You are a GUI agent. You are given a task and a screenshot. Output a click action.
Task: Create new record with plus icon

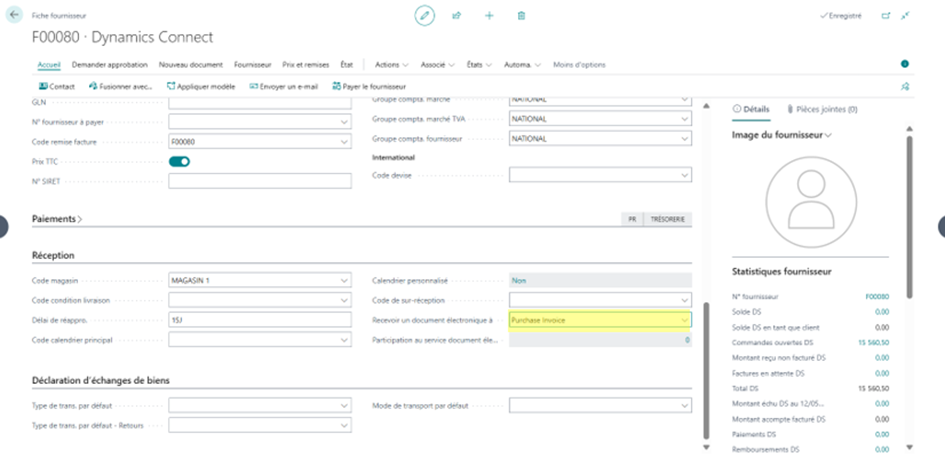tap(489, 16)
